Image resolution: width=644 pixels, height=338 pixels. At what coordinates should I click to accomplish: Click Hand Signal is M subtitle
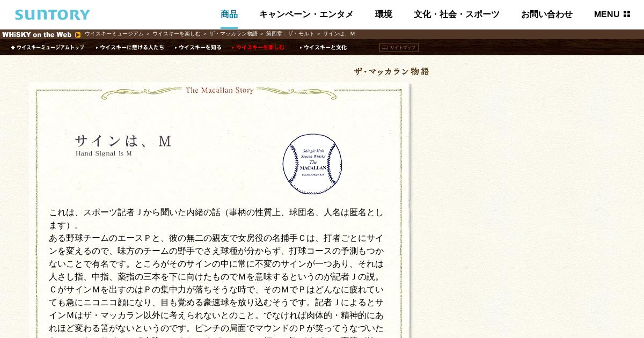click(104, 153)
